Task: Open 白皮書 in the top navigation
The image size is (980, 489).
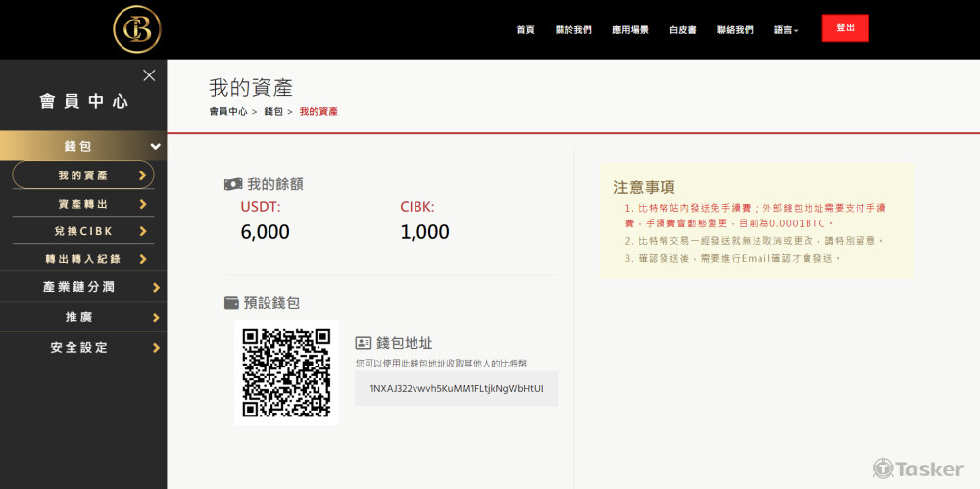Action: (x=682, y=30)
